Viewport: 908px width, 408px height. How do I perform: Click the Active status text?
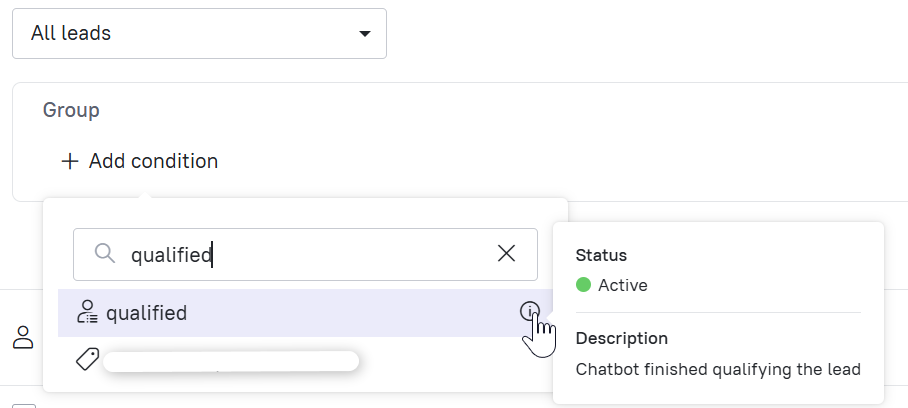point(623,285)
